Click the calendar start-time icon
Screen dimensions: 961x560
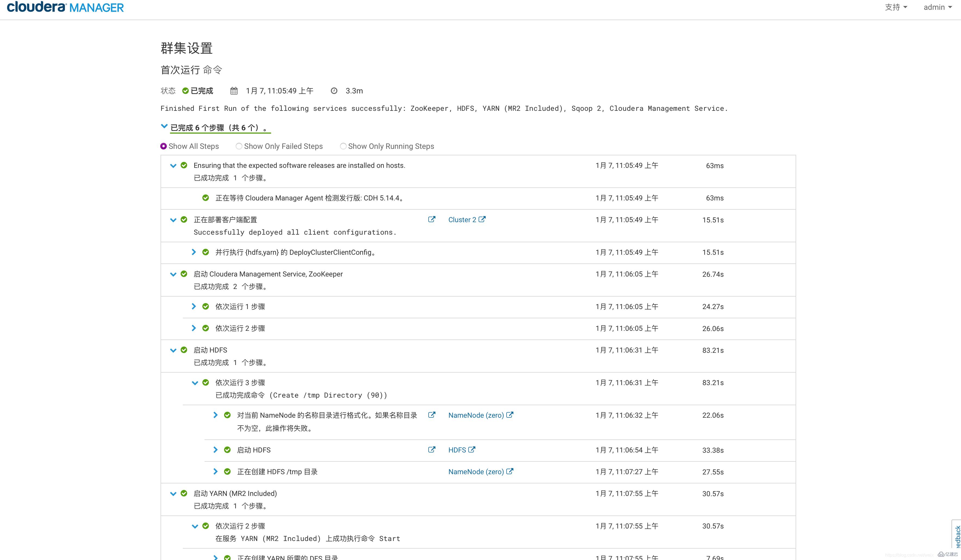234,91
